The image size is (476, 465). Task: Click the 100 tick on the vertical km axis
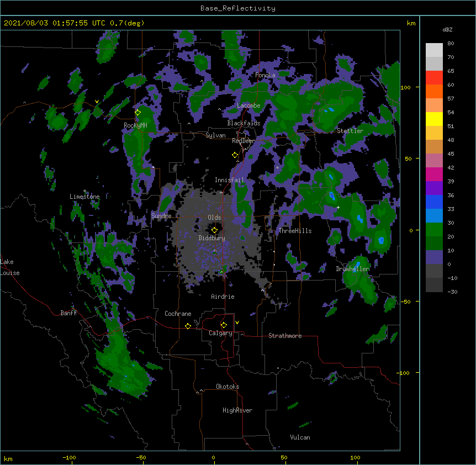click(405, 87)
